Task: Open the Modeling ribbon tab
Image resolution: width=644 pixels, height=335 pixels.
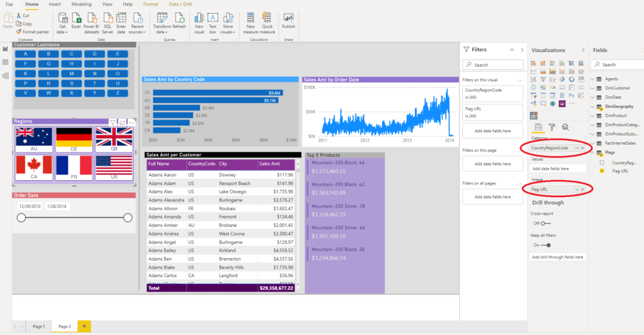Action: point(81,4)
